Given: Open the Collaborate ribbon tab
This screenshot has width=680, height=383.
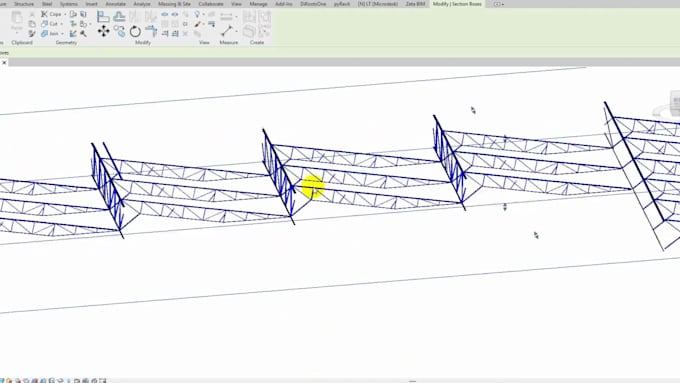Looking at the screenshot, I should click(211, 4).
